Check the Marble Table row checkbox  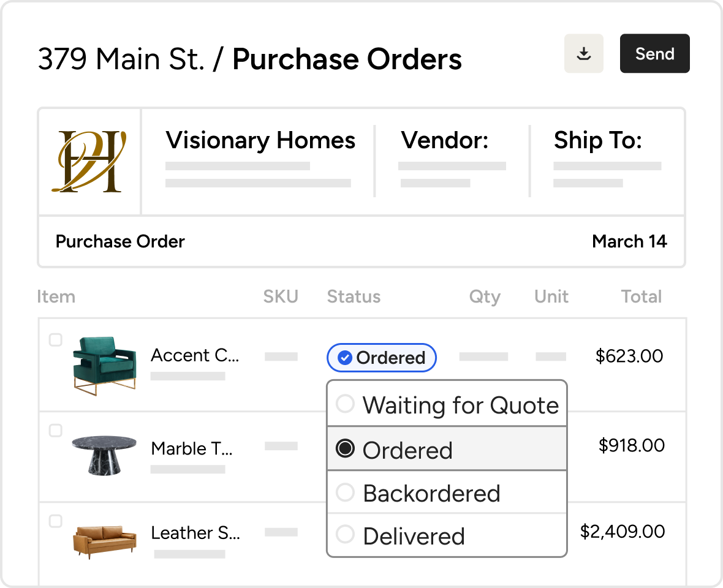point(56,431)
